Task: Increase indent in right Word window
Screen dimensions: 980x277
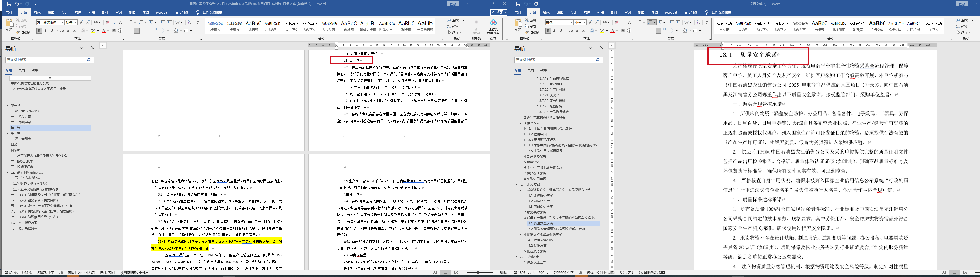Action: point(678,23)
